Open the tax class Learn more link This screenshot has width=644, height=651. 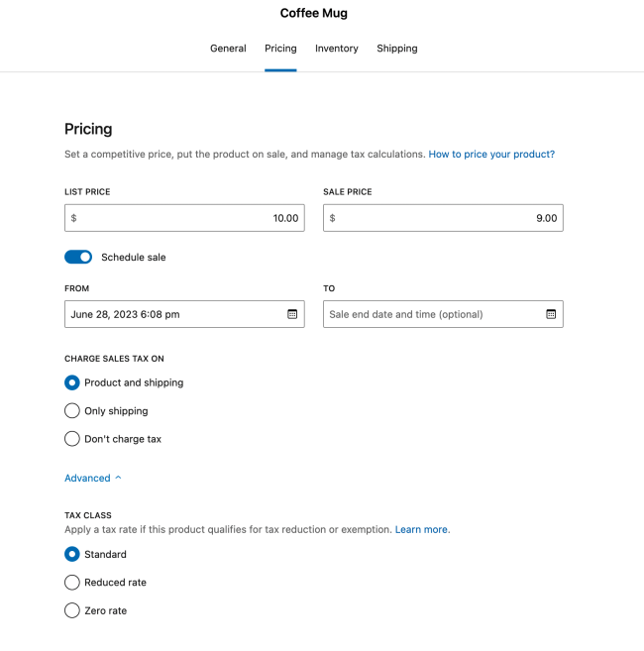422,530
